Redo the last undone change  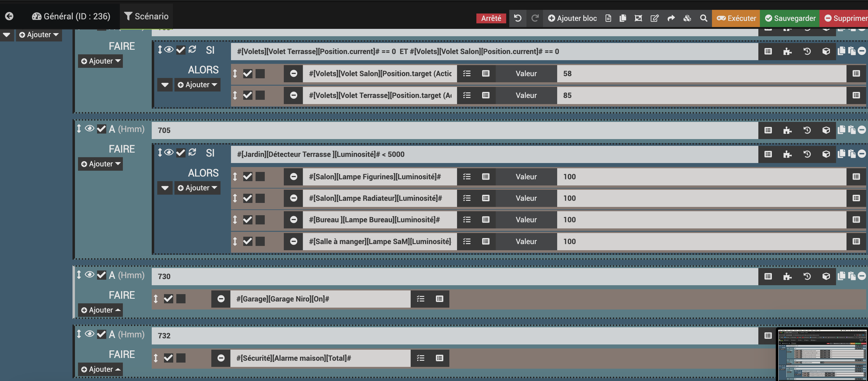click(535, 18)
